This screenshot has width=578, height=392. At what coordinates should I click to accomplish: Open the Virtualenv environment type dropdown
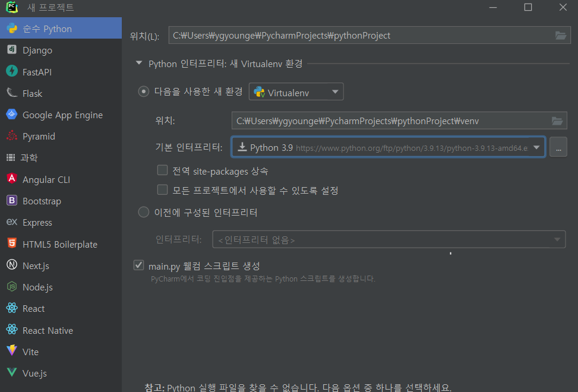[296, 91]
